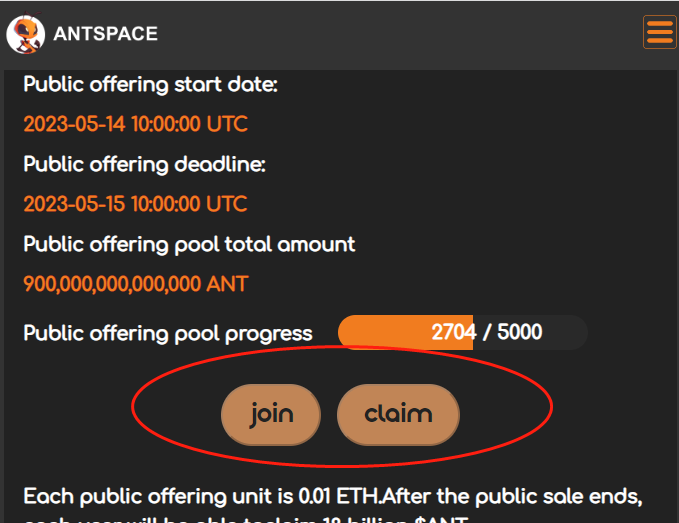Image resolution: width=679 pixels, height=523 pixels.
Task: Claim your ANT tokens
Action: click(398, 414)
